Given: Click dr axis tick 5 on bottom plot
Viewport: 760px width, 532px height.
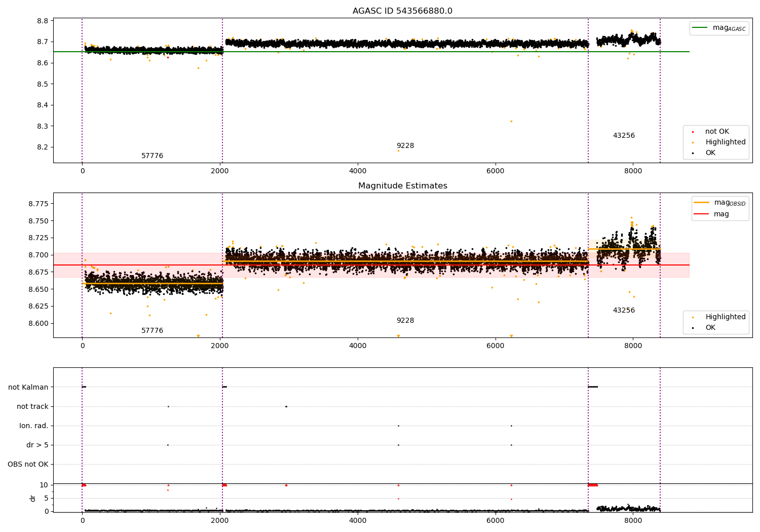Looking at the screenshot, I should (x=46, y=499).
